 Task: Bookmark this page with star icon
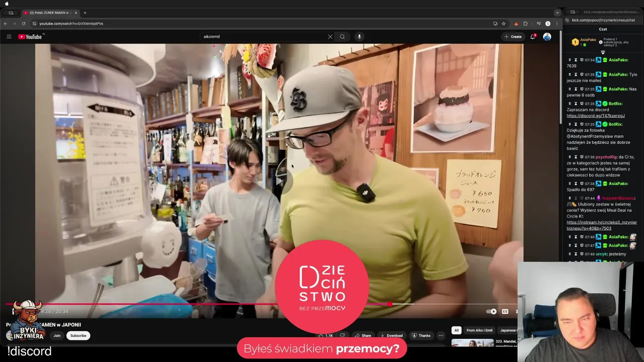tap(504, 24)
